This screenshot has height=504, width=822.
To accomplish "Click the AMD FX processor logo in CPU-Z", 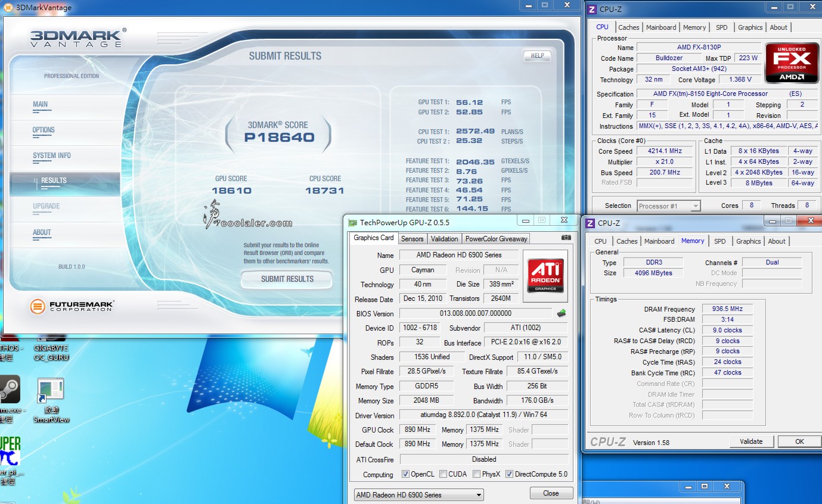I will pos(792,62).
